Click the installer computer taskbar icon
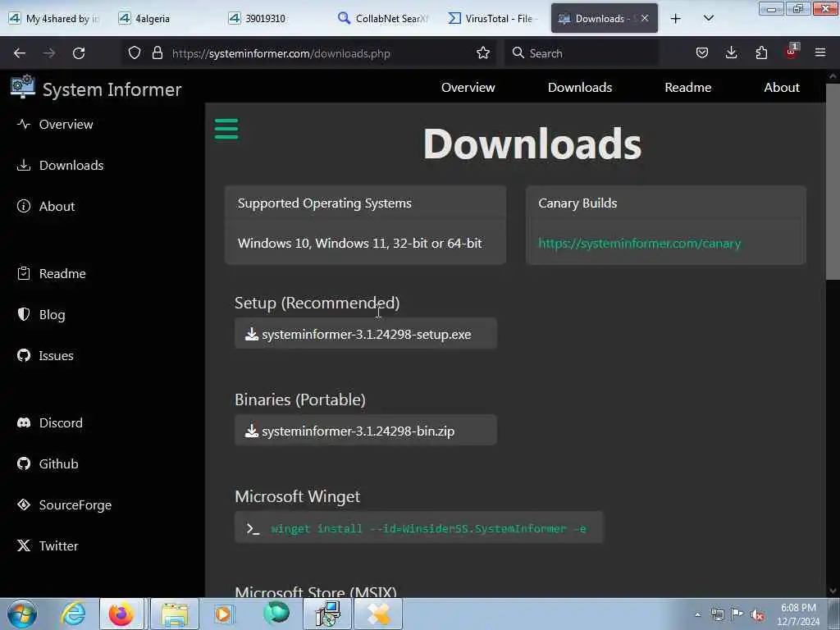This screenshot has width=840, height=630. 327,614
